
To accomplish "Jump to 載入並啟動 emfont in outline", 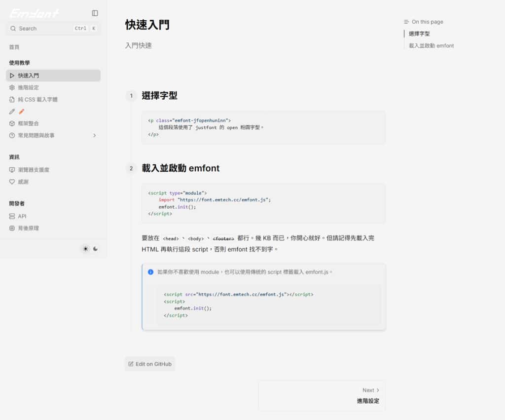I will 431,46.
